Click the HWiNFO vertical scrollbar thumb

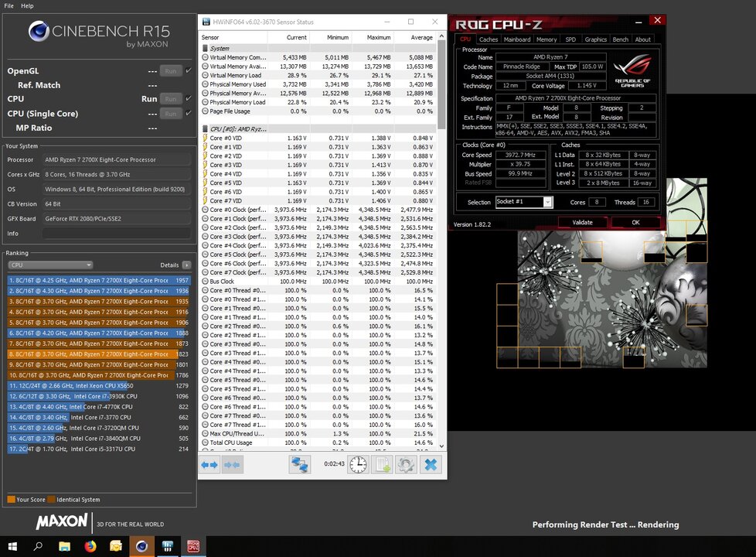pos(441,85)
